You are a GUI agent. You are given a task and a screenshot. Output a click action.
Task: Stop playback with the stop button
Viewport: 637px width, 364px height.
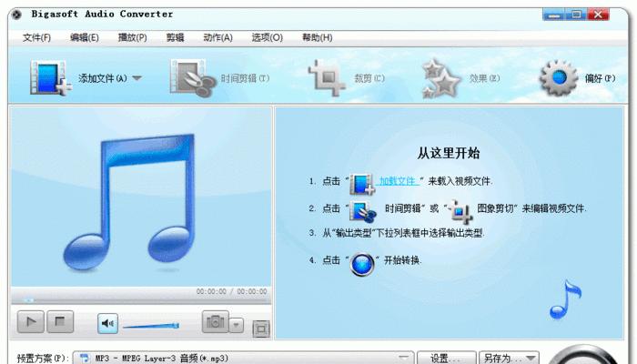(x=60, y=322)
